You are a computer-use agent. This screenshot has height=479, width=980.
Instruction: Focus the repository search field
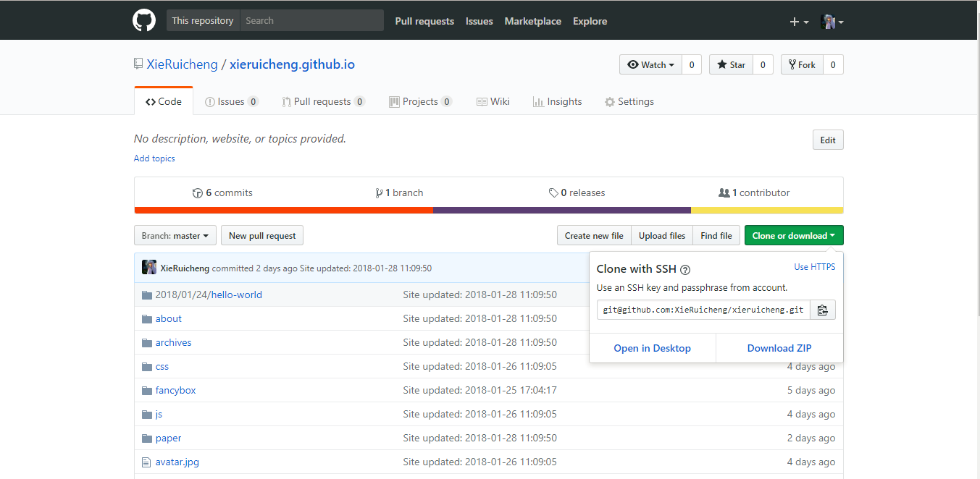pos(311,21)
